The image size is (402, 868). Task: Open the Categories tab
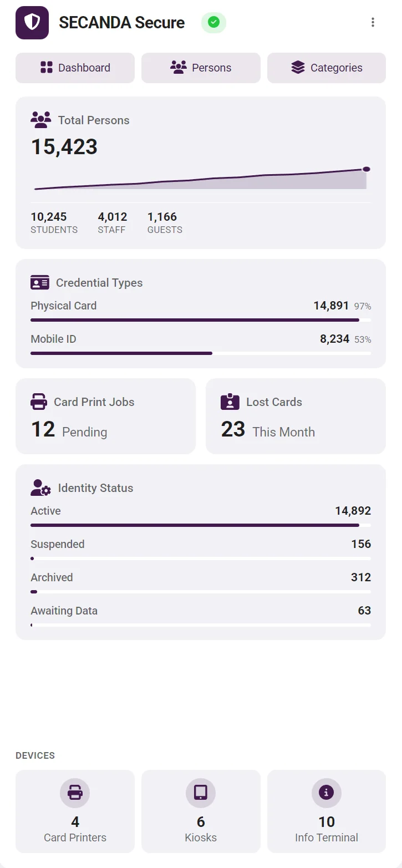[326, 68]
